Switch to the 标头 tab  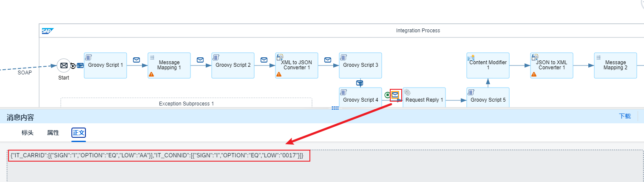(28, 133)
